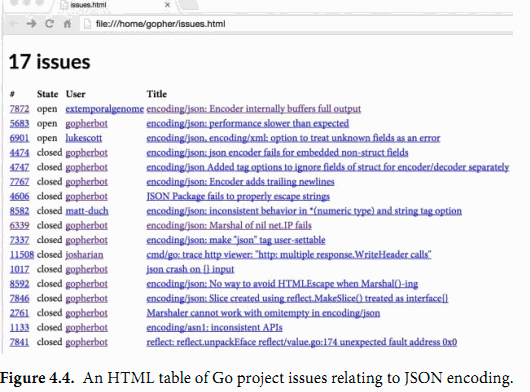
Task: Open issue number 7841 link
Action: coord(19,342)
